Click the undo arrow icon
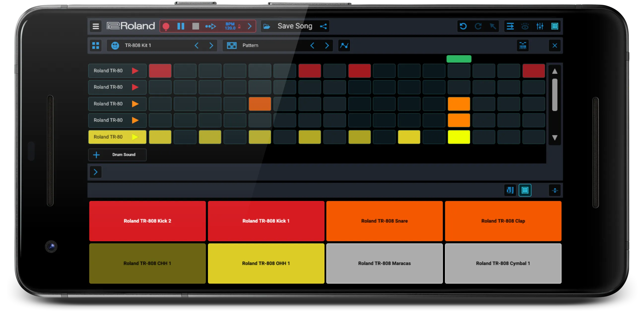 463,26
